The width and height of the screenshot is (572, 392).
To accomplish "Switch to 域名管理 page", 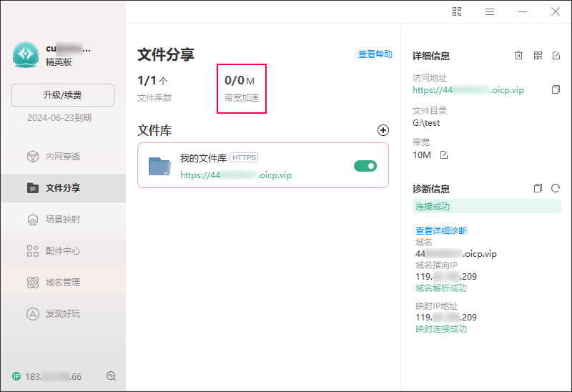I will point(63,283).
